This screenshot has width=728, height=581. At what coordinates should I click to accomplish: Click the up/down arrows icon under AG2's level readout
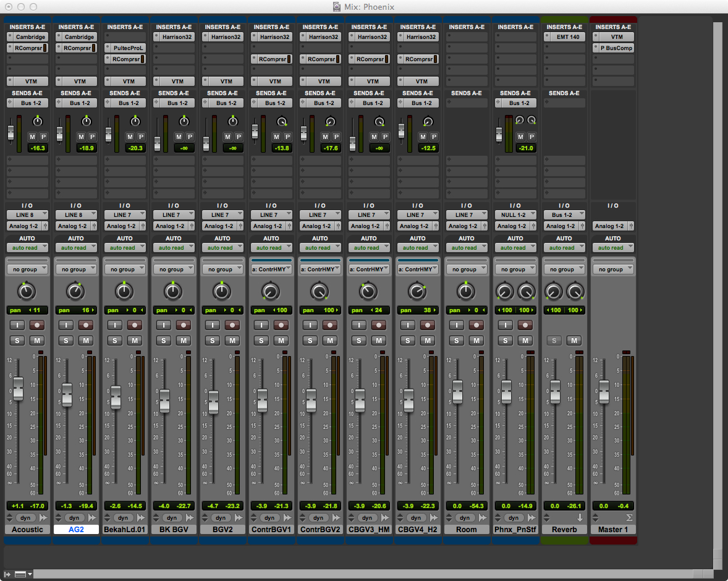59,517
